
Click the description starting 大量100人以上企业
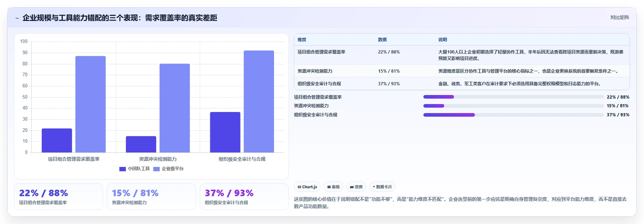pyautogui.click(x=531, y=55)
